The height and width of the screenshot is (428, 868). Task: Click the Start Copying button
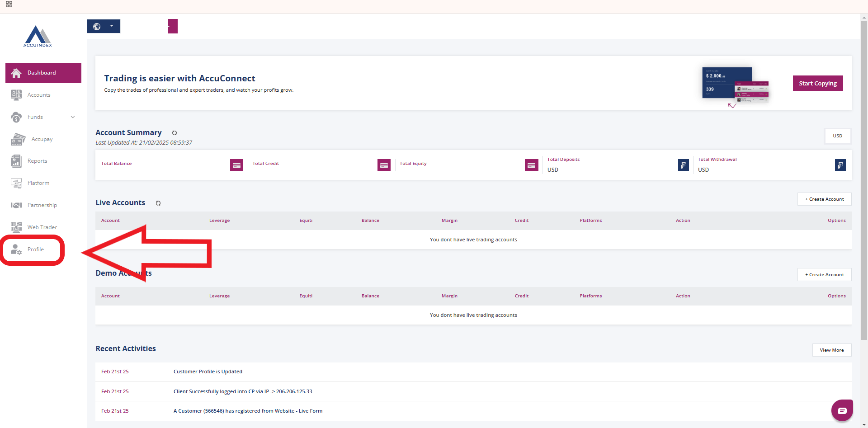(x=818, y=83)
